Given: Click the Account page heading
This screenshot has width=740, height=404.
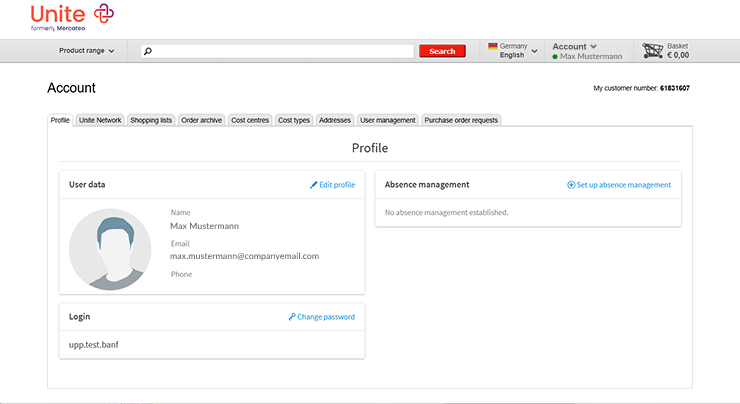Looking at the screenshot, I should [x=71, y=88].
